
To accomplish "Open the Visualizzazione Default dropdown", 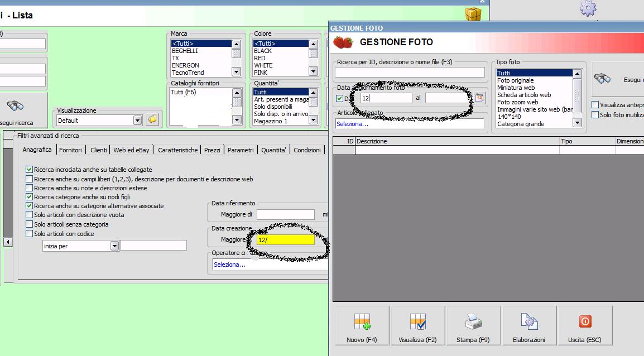I will (x=138, y=121).
